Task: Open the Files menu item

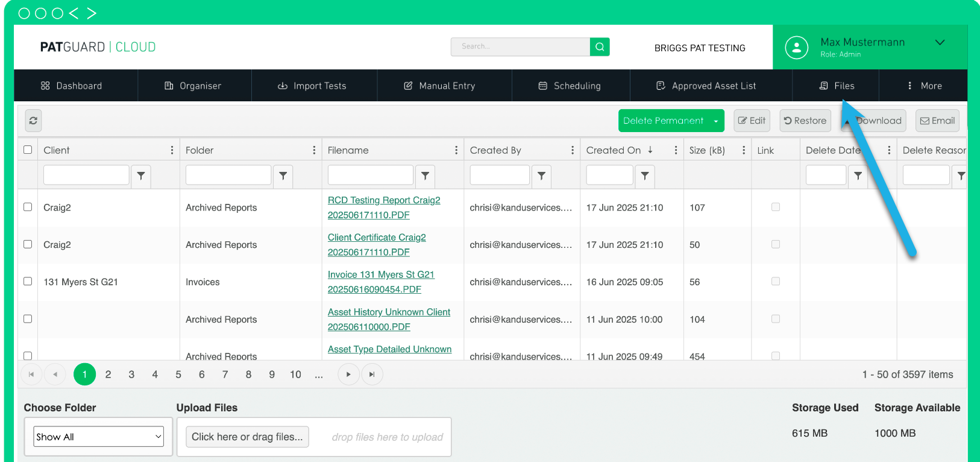Action: coord(837,86)
